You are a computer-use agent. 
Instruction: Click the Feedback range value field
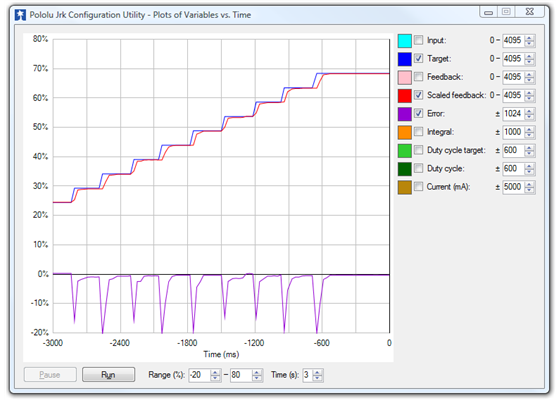pyautogui.click(x=513, y=77)
